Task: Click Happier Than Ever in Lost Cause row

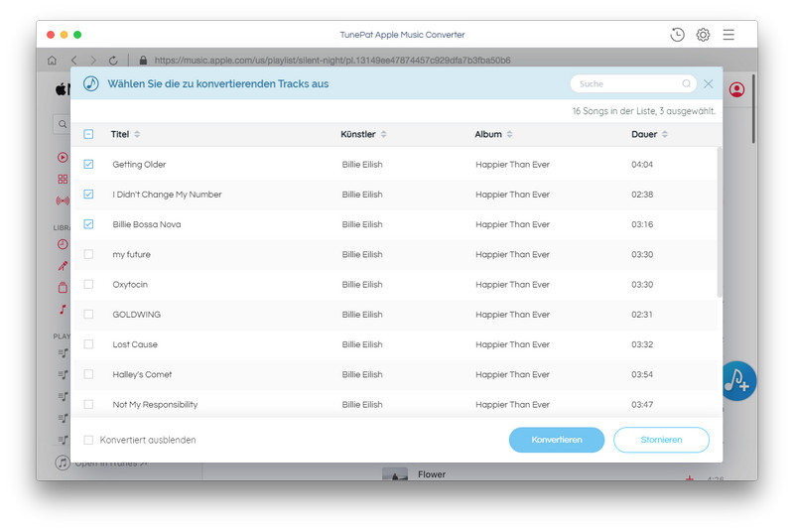Action: 512,344
